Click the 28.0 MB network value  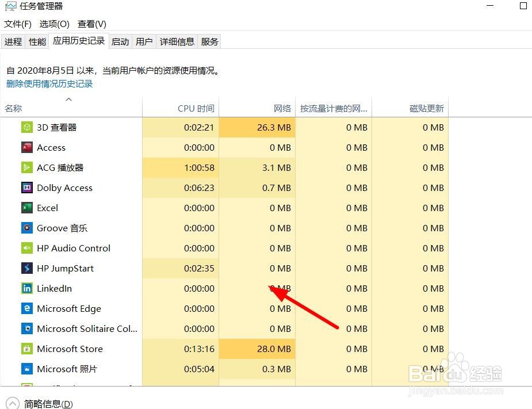tap(274, 349)
